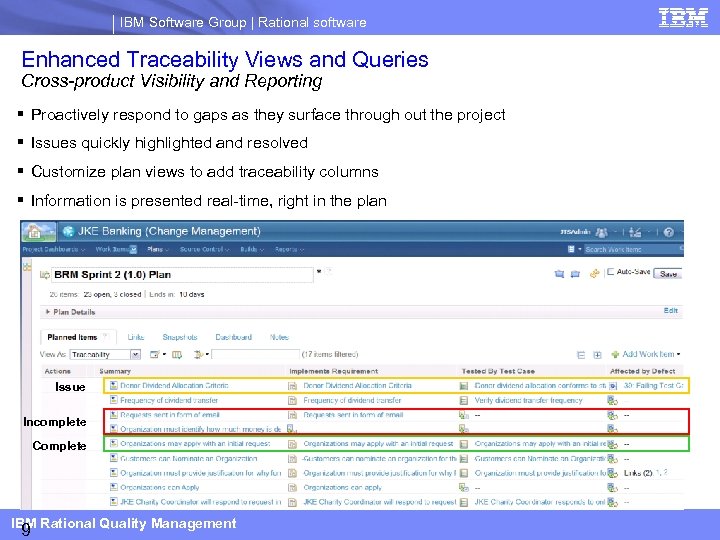The image size is (720, 540).
Task: Switch to the Dashboard tab
Action: click(234, 337)
